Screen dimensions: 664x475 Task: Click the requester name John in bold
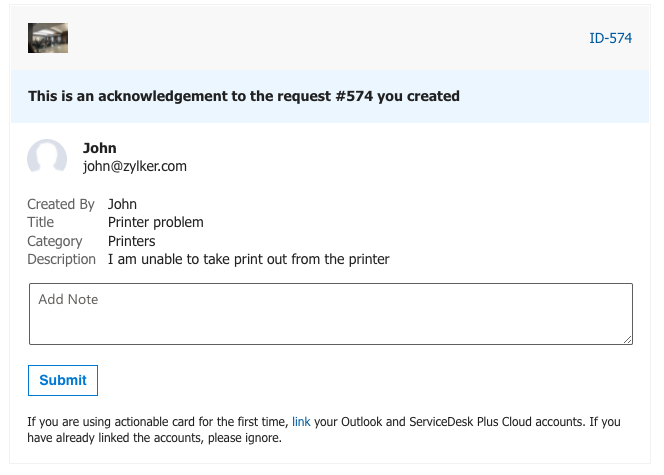click(x=100, y=148)
